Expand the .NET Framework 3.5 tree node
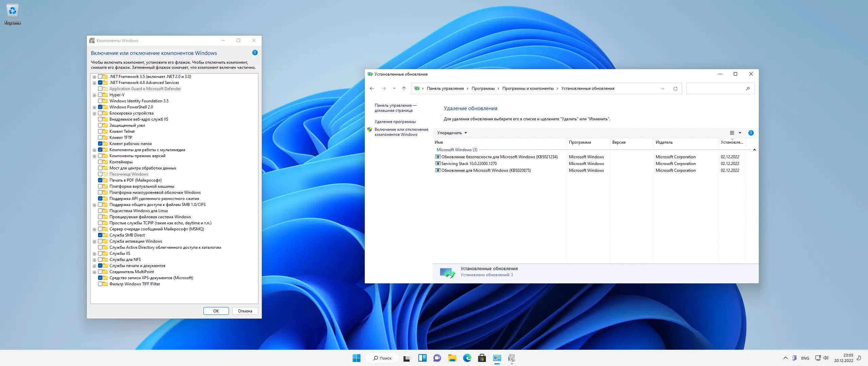Viewport: 868px width, 366px height. click(94, 77)
